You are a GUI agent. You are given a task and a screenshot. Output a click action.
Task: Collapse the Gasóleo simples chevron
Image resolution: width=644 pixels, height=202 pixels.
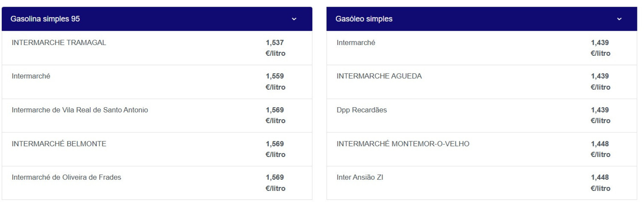[619, 19]
